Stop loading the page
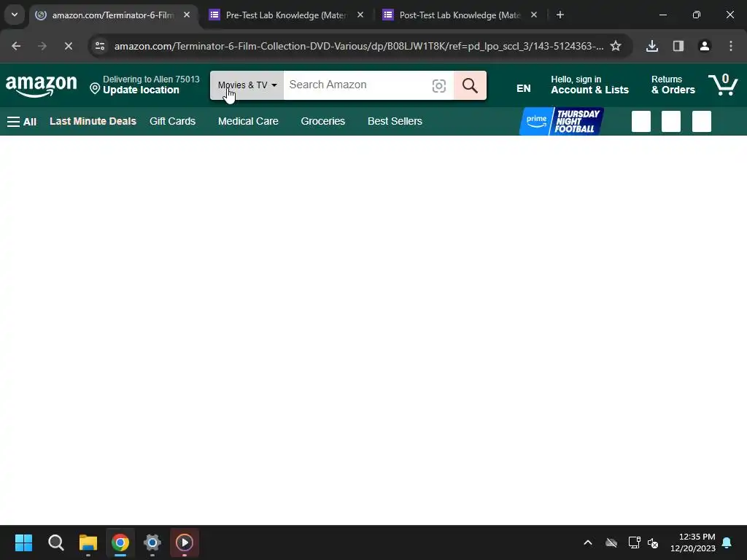Viewport: 747px width, 560px height. pyautogui.click(x=68, y=46)
